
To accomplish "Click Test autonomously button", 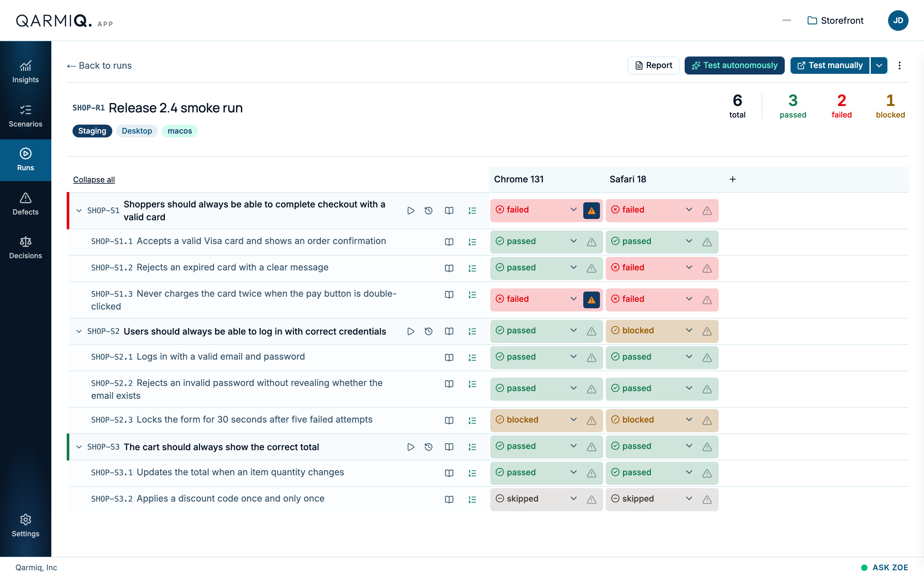I will tap(734, 66).
